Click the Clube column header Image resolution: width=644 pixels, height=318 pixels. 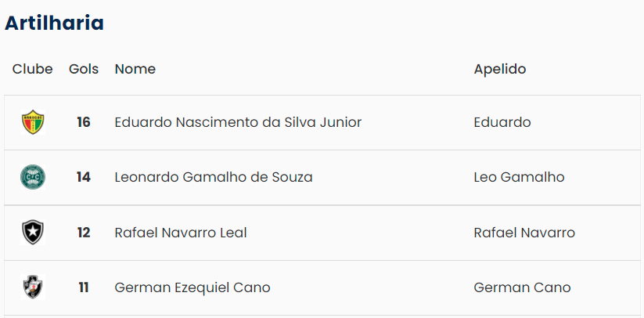[33, 69]
